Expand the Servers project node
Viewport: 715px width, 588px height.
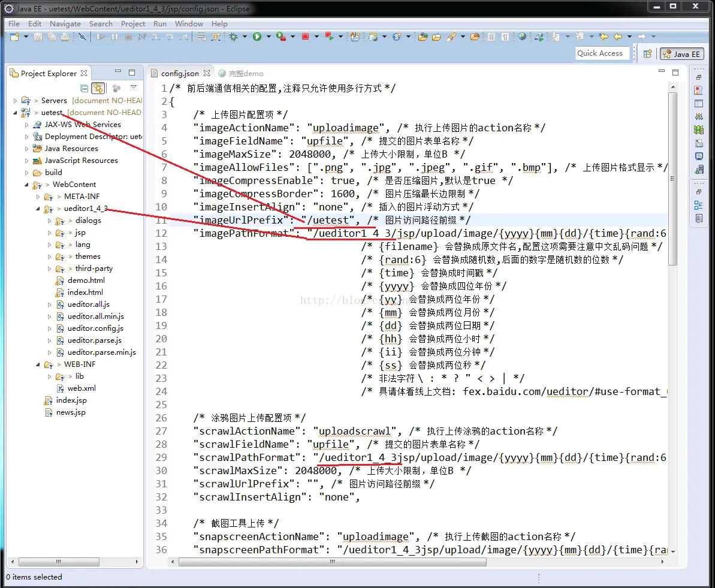click(16, 101)
